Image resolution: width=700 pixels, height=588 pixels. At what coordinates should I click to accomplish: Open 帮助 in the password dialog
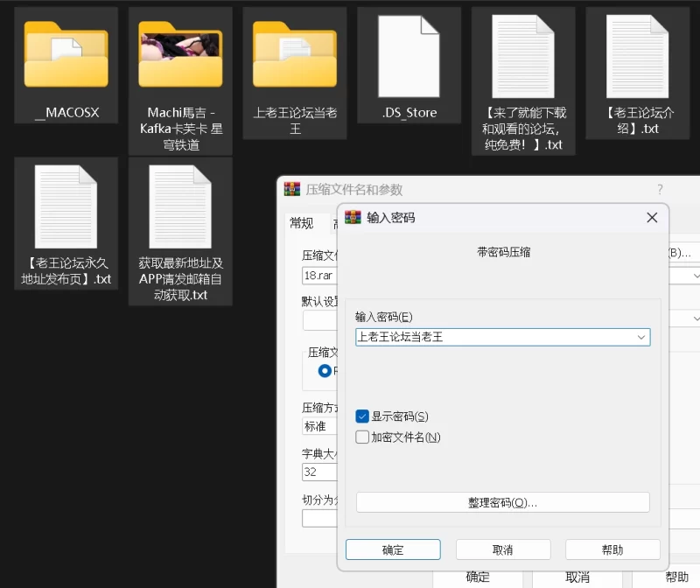click(612, 549)
